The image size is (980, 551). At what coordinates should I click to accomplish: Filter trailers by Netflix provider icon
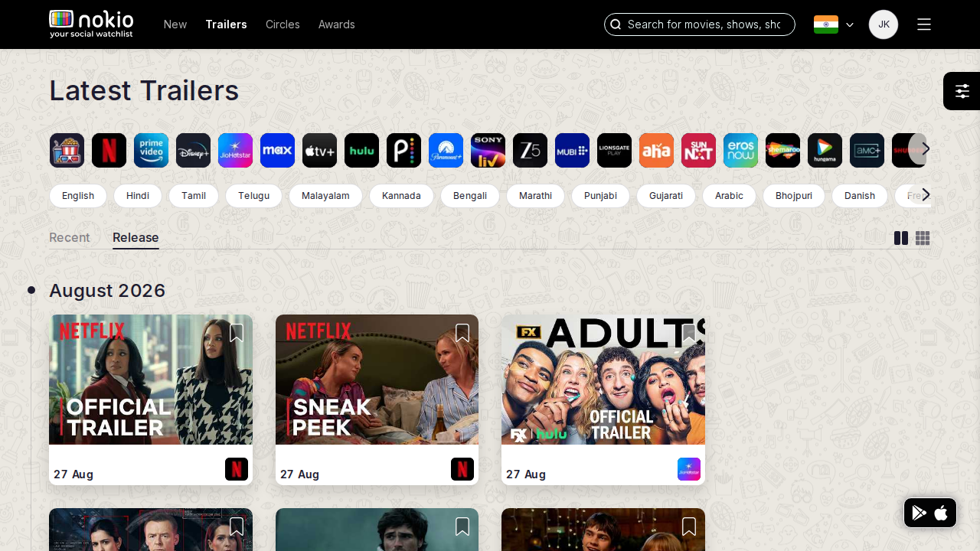(109, 150)
